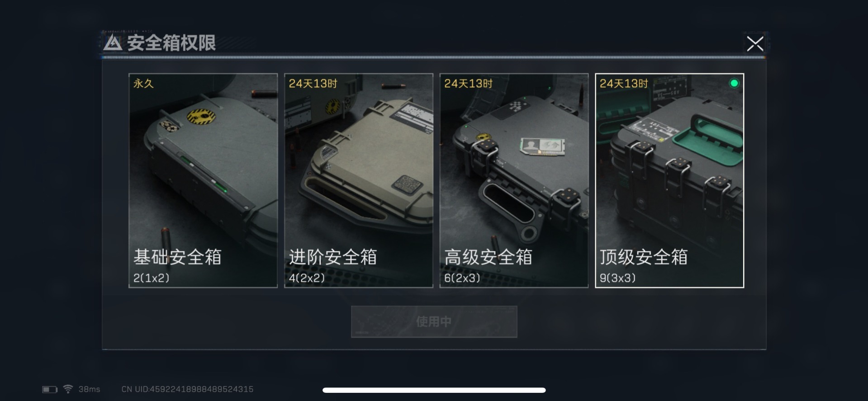This screenshot has width=868, height=401.
Task: Click the CN UID text
Action: coord(187,389)
